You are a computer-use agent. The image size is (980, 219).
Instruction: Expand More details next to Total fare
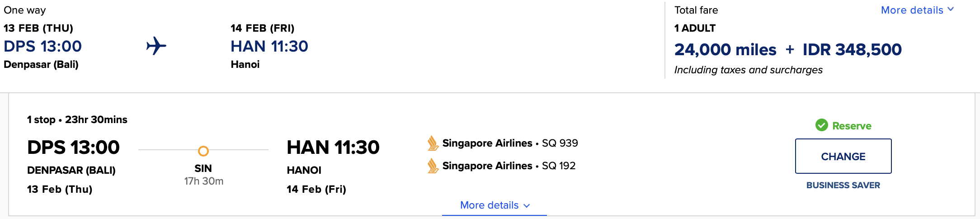point(917,10)
